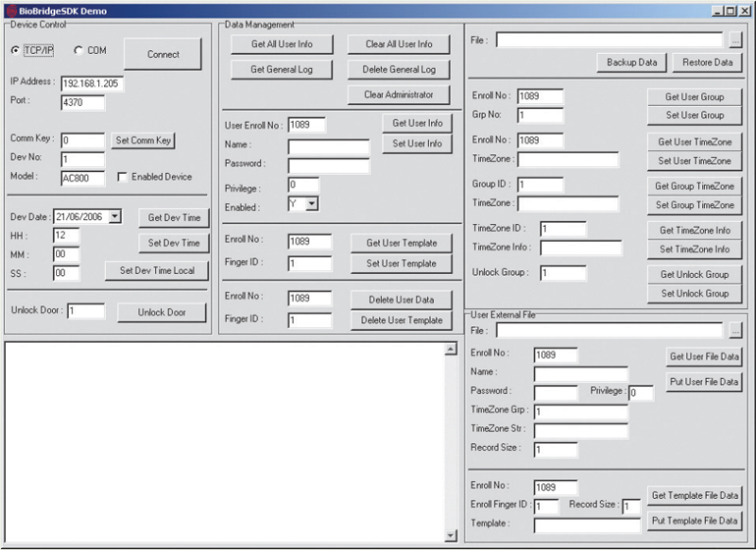Focus the TimeZone Str field
The width and height of the screenshot is (756, 550).
click(x=581, y=431)
